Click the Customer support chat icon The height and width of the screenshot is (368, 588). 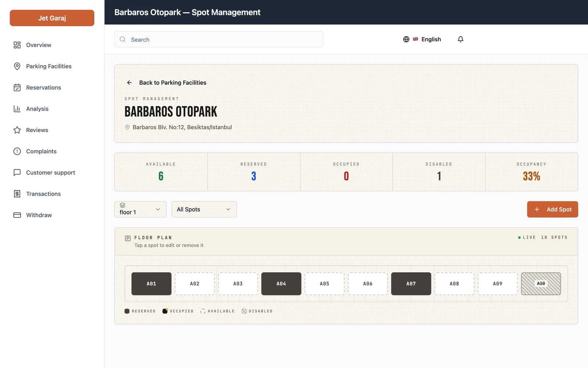tap(17, 173)
